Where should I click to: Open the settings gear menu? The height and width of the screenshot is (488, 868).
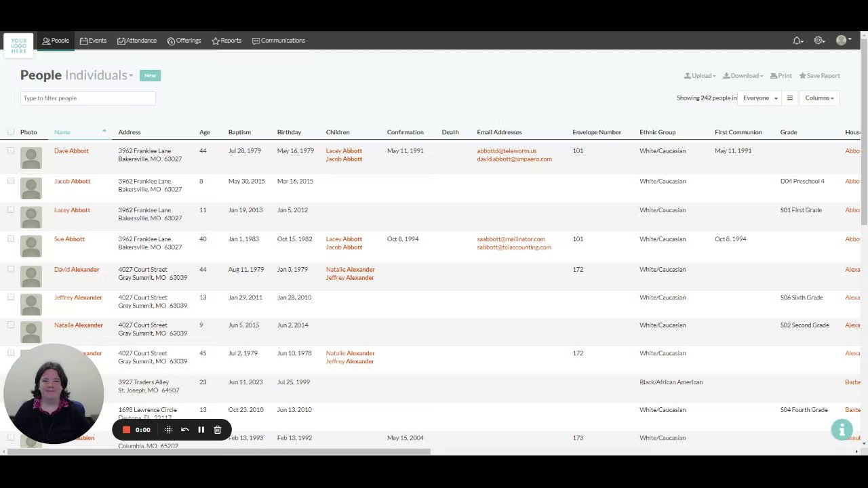[819, 41]
